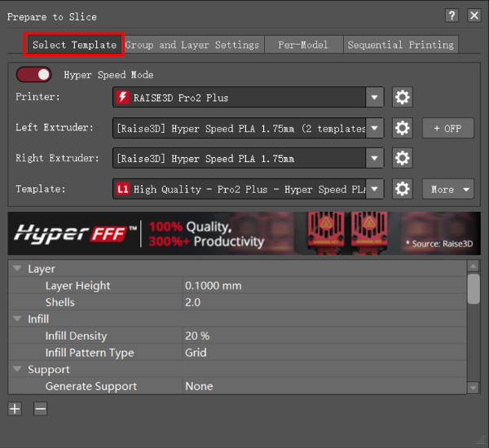Screen dimensions: 489x448
Task: Open the Template selection dropdown
Action: [374, 189]
